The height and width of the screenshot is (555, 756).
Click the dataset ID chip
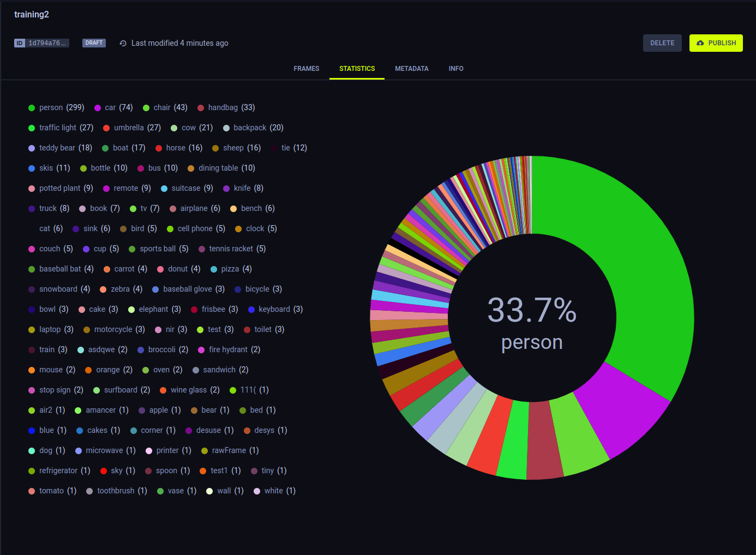(41, 43)
